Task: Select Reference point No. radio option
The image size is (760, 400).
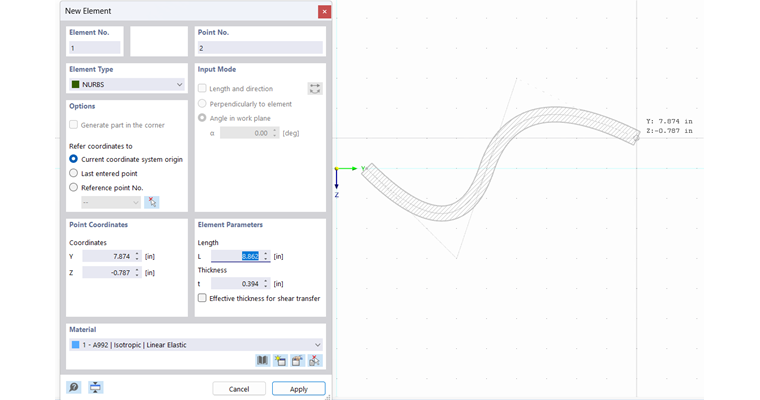Action: [74, 187]
